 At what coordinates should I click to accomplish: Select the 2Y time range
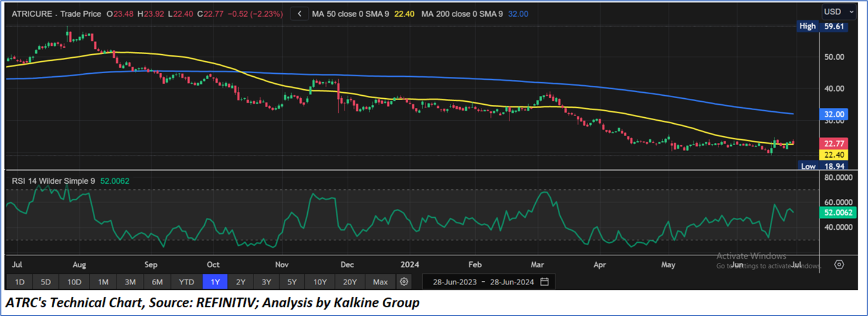pos(241,281)
